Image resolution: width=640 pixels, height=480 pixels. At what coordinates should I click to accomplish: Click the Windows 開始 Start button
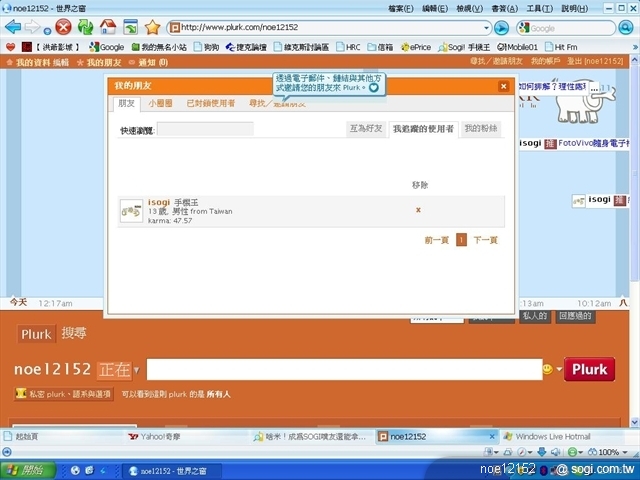[x=26, y=470]
